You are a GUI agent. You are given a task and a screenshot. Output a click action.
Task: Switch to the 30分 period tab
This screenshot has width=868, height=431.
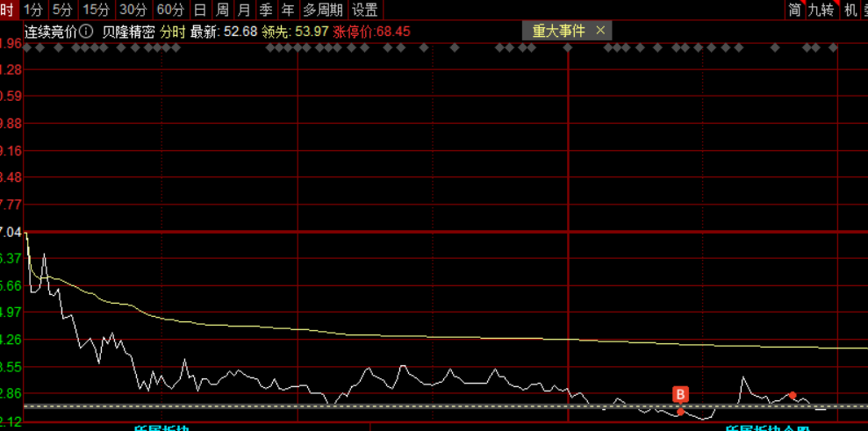point(133,10)
